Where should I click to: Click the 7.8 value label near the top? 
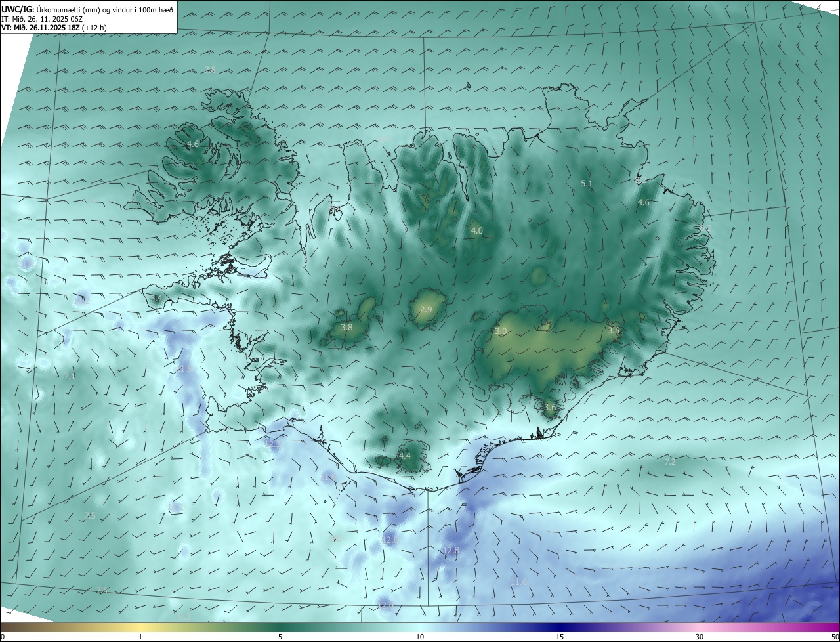(210, 70)
